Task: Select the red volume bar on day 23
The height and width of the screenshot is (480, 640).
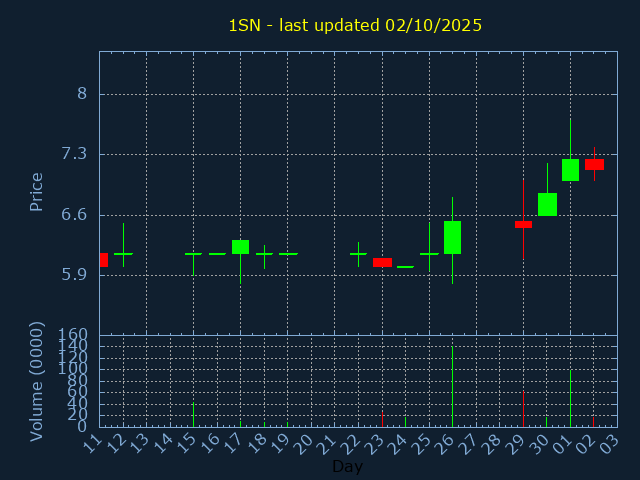Action: pyautogui.click(x=382, y=418)
